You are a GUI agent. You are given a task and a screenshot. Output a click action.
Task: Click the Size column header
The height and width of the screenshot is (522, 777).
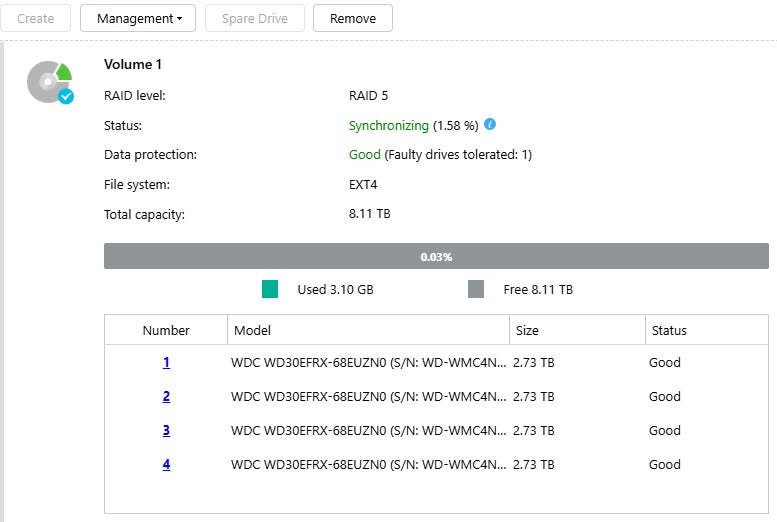[577, 330]
